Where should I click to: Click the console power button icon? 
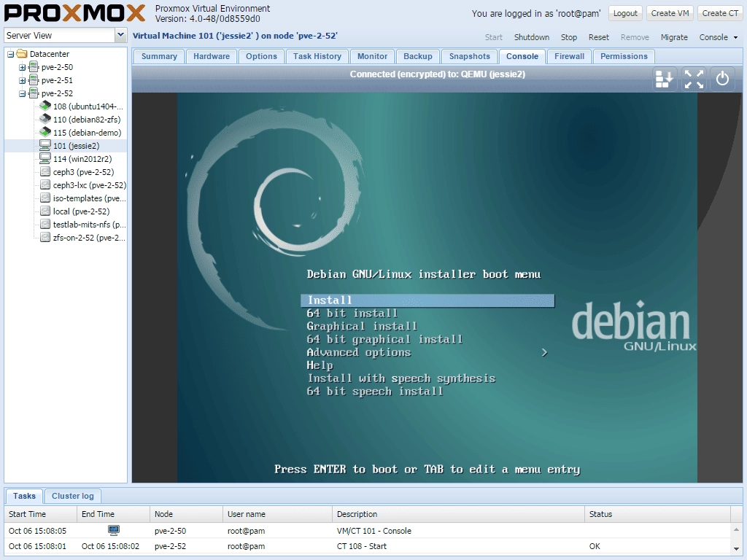pyautogui.click(x=722, y=79)
